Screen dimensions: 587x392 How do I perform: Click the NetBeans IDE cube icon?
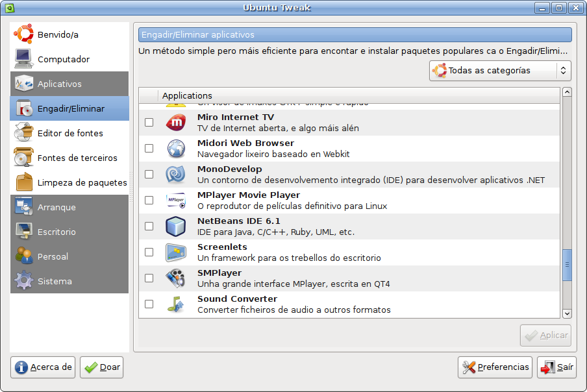click(x=176, y=227)
